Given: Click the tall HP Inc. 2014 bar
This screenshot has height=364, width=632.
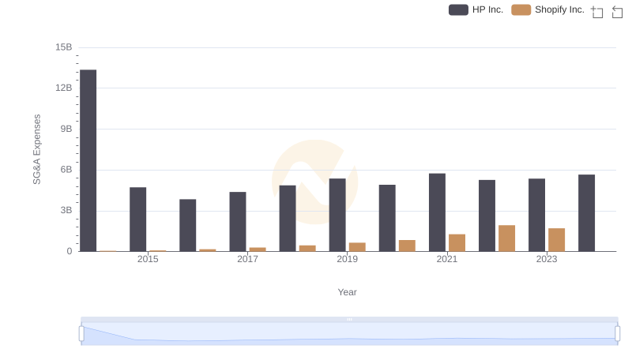Looking at the screenshot, I should click(88, 160).
